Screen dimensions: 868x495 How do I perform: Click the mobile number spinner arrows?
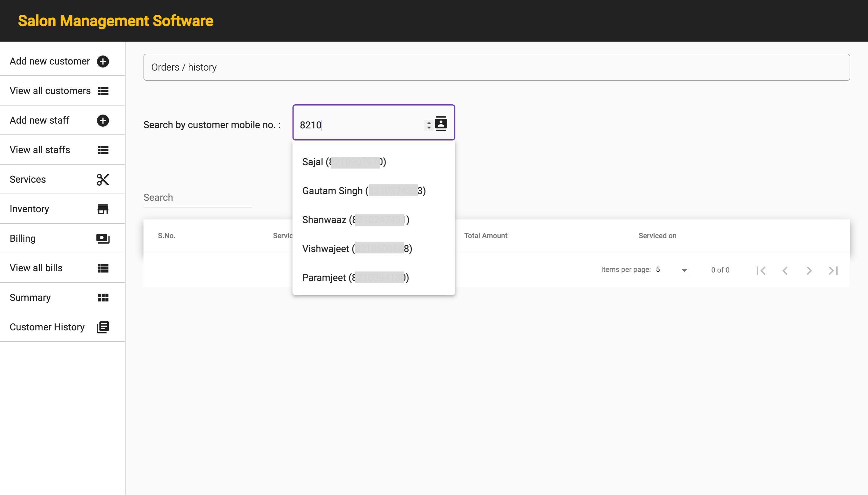(x=429, y=125)
